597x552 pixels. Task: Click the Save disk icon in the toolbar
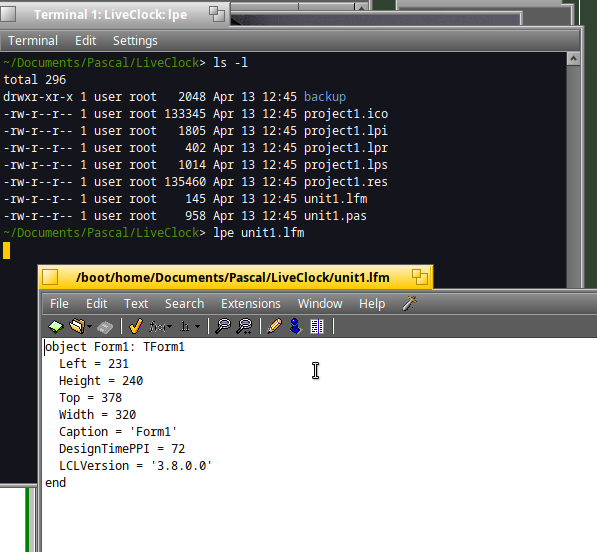click(x=105, y=327)
